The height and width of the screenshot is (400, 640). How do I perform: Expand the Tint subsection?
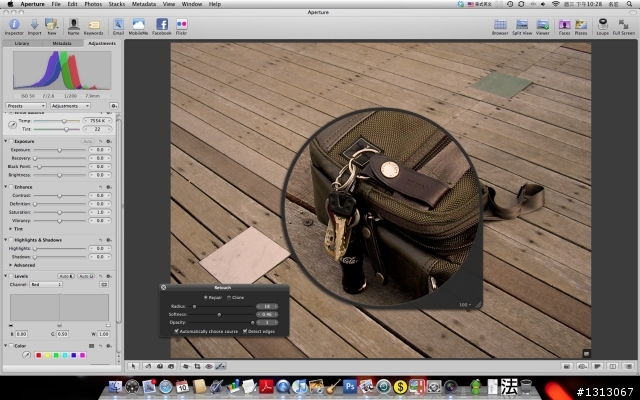(x=11, y=229)
